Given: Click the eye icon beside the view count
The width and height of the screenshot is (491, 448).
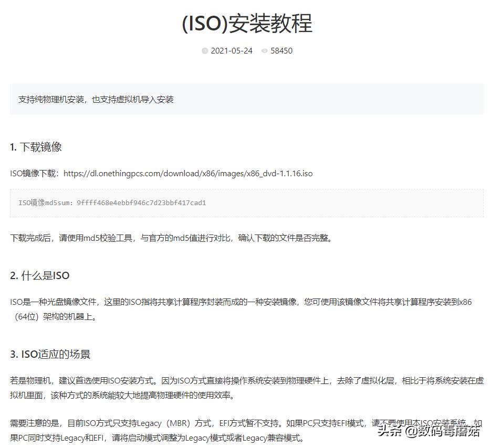Looking at the screenshot, I should [265, 51].
